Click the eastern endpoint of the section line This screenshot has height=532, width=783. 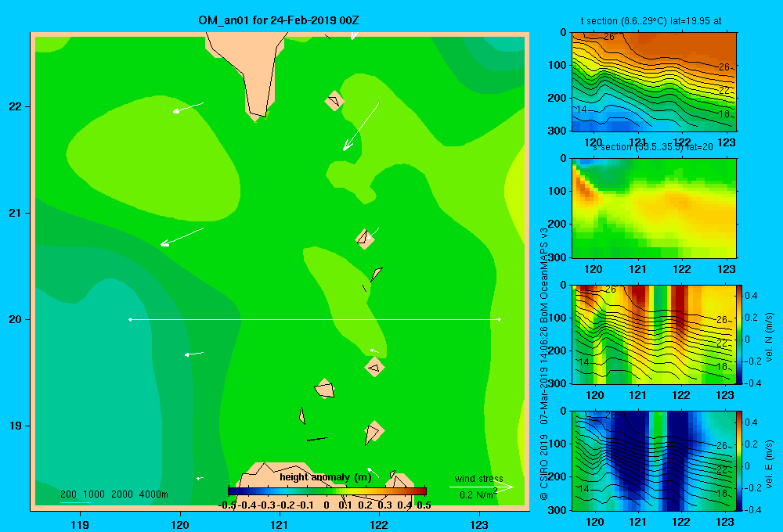[500, 319]
